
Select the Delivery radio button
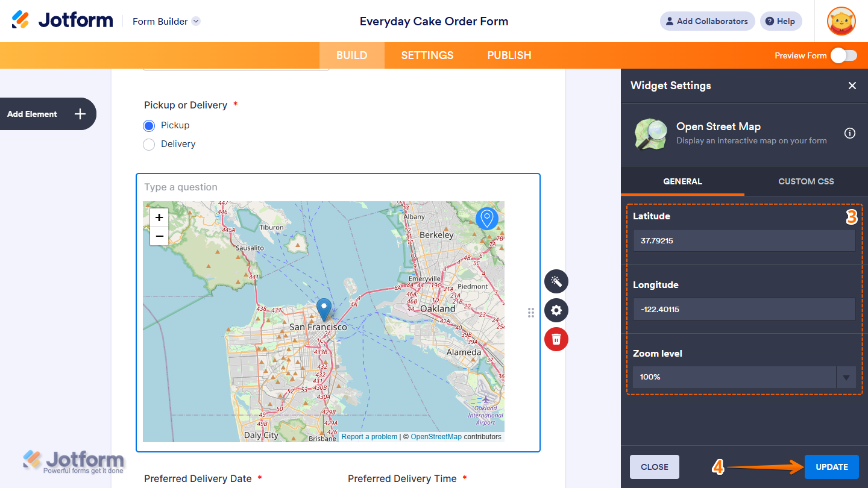149,144
